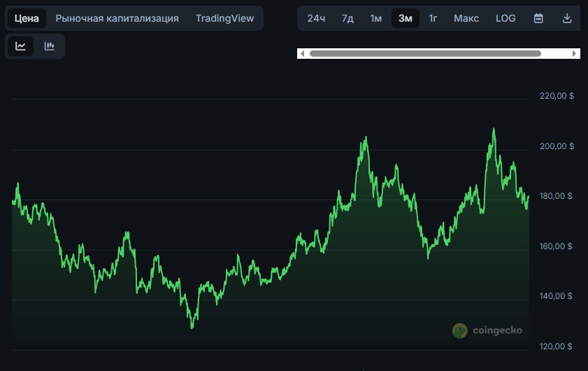The height and width of the screenshot is (371, 588).
Task: Select the 1м time range
Action: [x=376, y=18]
